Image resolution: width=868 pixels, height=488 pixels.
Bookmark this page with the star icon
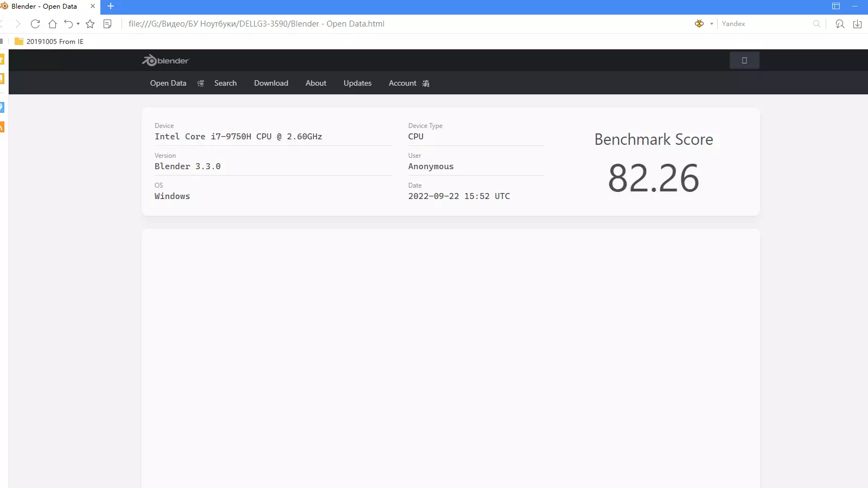pyautogui.click(x=90, y=24)
